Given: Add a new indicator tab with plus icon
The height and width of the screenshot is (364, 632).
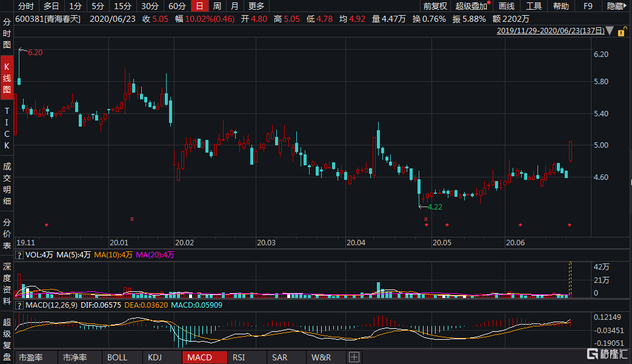Looking at the screenshot, I should (x=354, y=357).
